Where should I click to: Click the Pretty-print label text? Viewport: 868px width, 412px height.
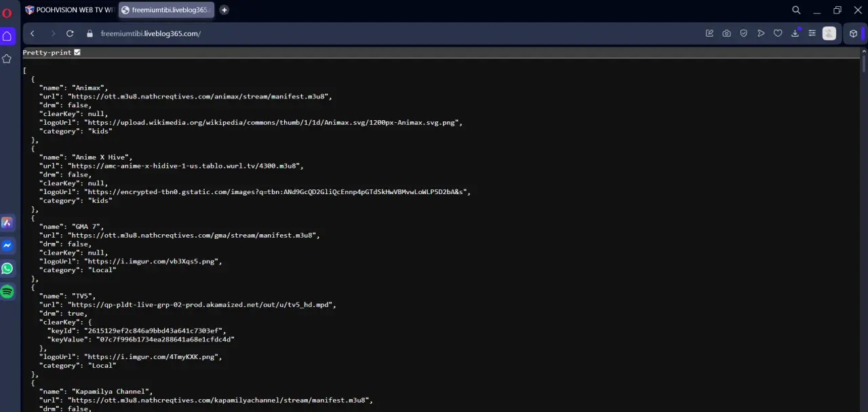click(47, 52)
